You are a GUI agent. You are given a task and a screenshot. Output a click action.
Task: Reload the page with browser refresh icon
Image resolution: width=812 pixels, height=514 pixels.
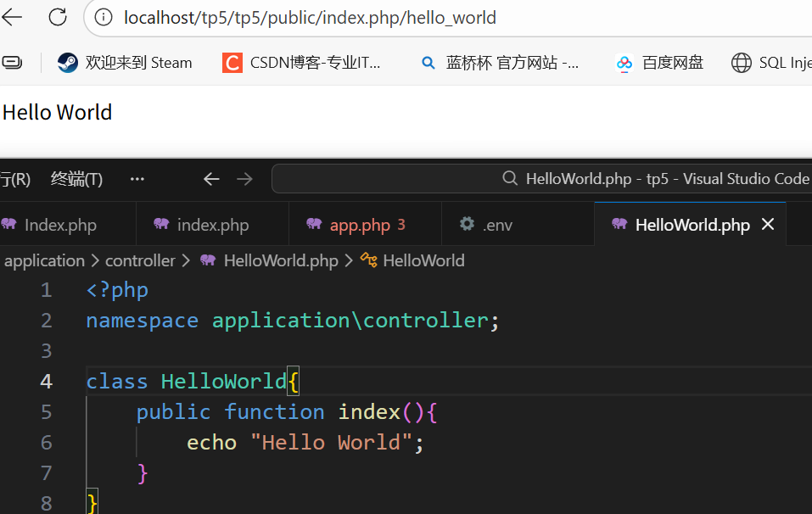click(x=58, y=17)
